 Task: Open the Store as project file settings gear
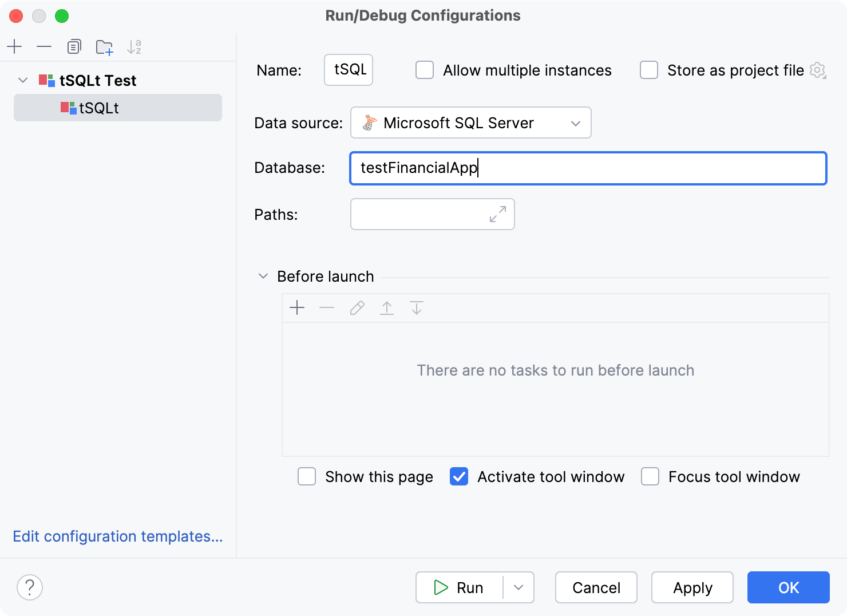(x=818, y=70)
